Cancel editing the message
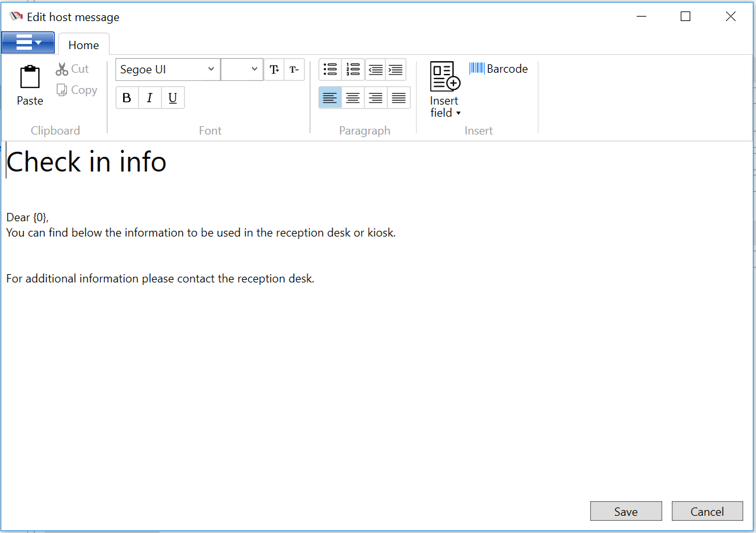 tap(708, 511)
